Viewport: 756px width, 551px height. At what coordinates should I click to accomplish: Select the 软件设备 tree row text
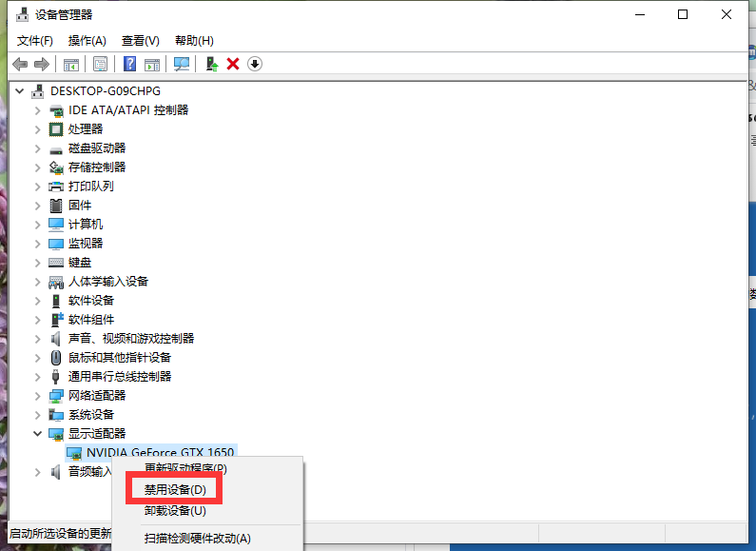pyautogui.click(x=91, y=301)
